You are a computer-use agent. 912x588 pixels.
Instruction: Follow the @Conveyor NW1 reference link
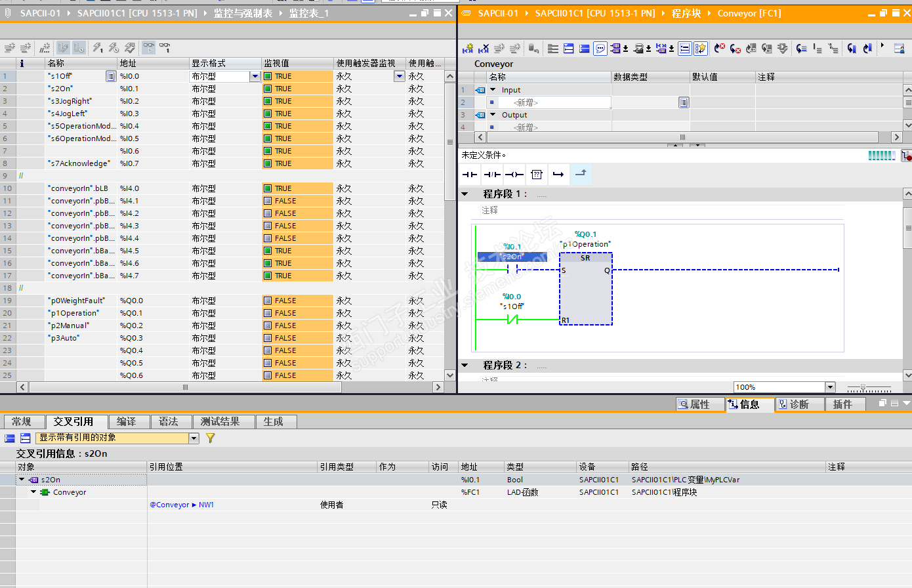182,505
